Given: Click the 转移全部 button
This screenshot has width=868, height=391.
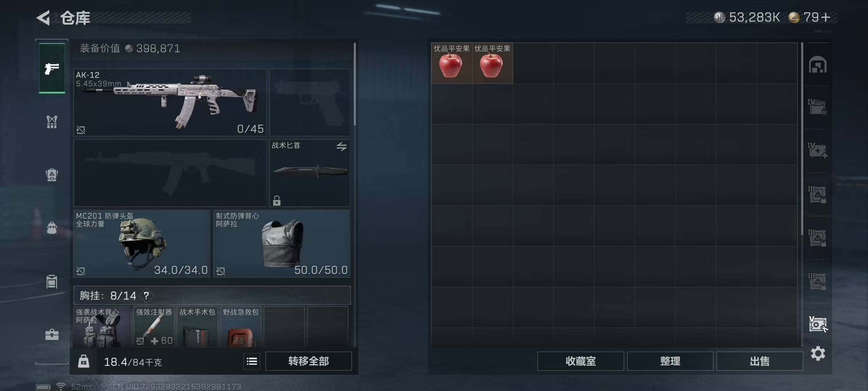Looking at the screenshot, I should 309,361.
